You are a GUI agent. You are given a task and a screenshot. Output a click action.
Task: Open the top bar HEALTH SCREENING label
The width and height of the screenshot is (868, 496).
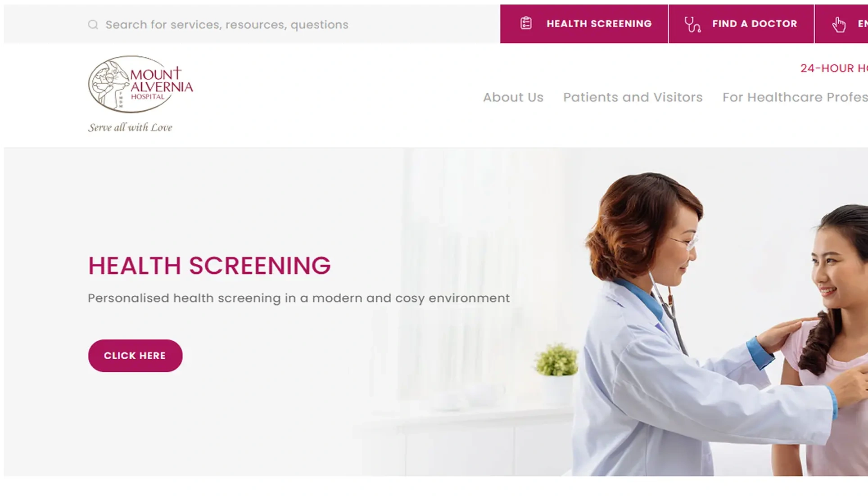599,23
